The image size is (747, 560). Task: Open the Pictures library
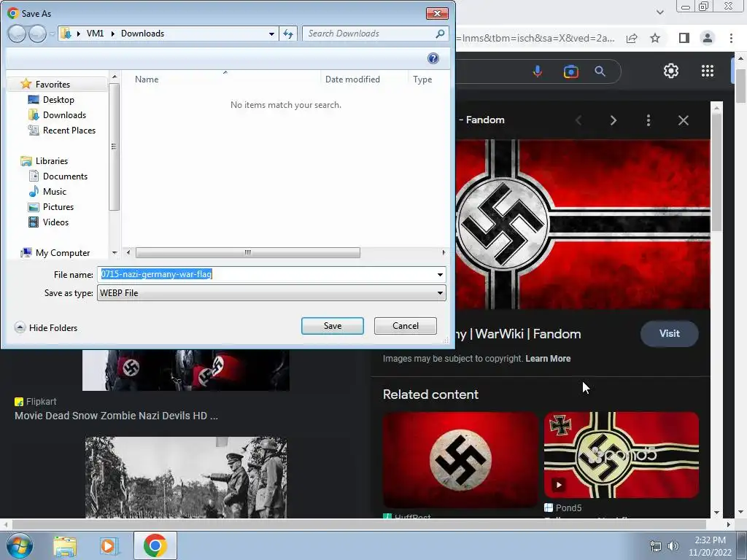[x=58, y=206]
